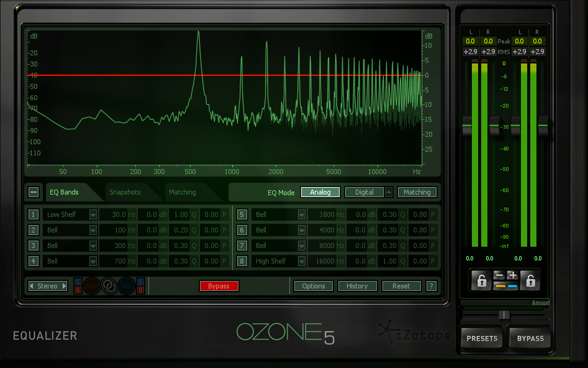Screen dimensions: 588x368
Task: Expand the Digital EQ mode arrow menu
Action: pos(389,192)
